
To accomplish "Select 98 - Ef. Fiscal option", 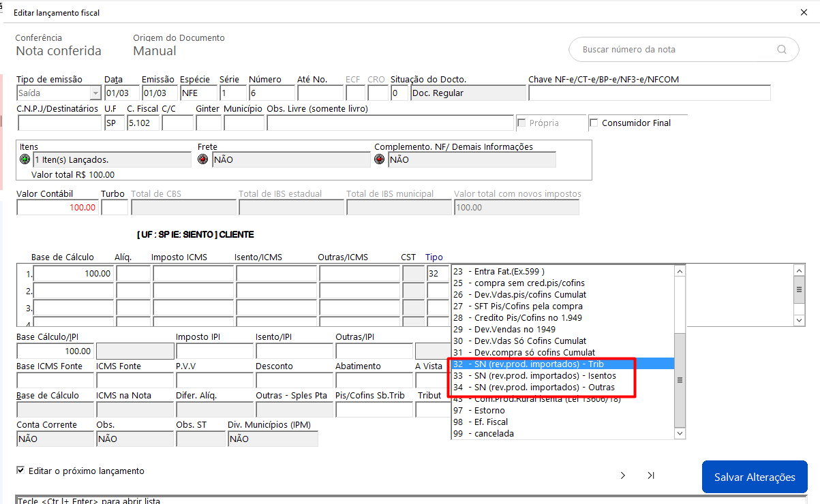I will point(563,422).
